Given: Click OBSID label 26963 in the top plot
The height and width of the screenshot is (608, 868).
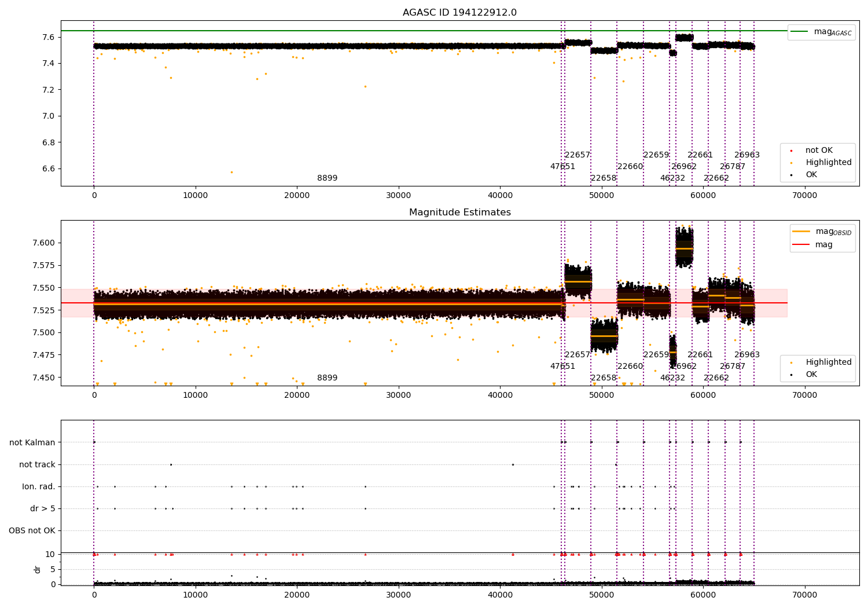Looking at the screenshot, I should pos(747,155).
